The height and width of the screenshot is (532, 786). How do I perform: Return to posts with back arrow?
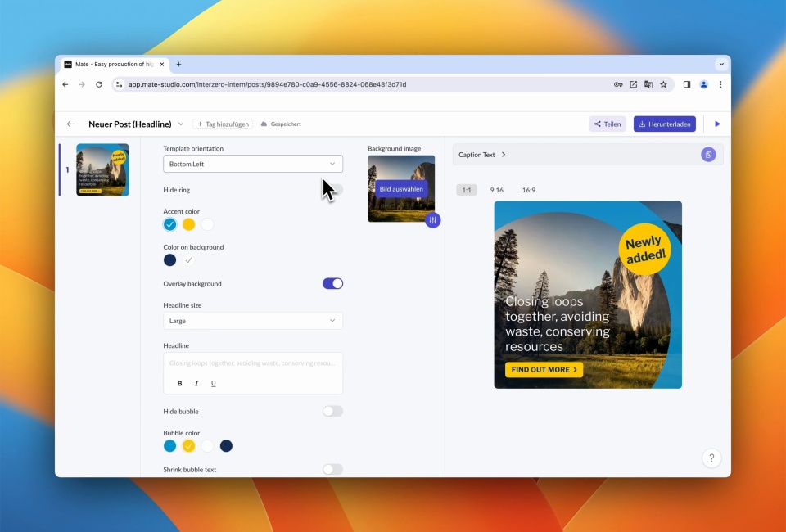(x=70, y=124)
